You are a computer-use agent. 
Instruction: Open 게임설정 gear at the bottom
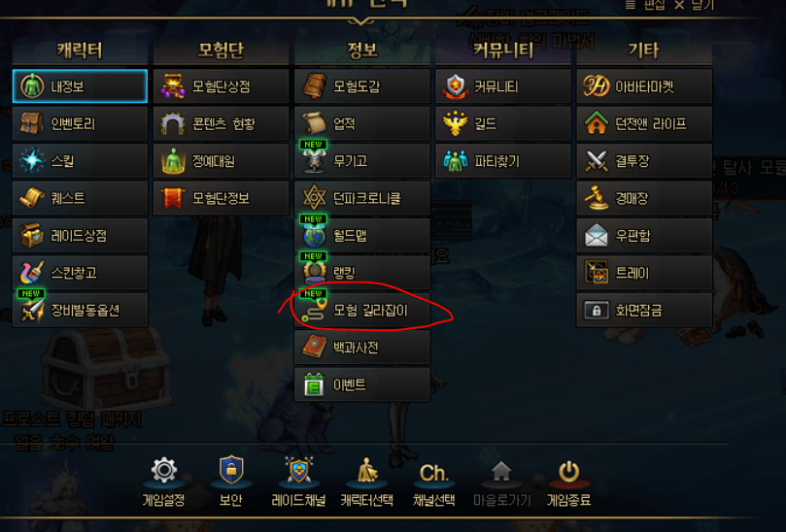coord(163,482)
